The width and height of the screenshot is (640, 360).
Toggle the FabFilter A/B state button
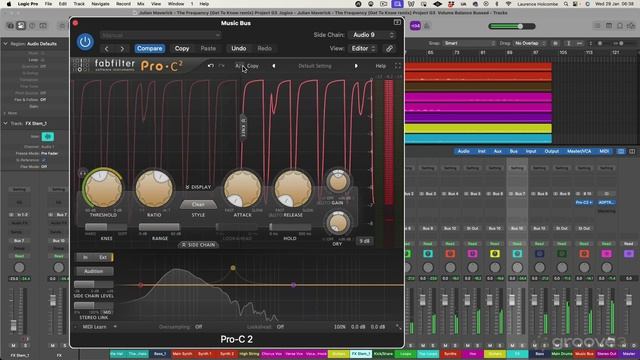click(x=239, y=66)
